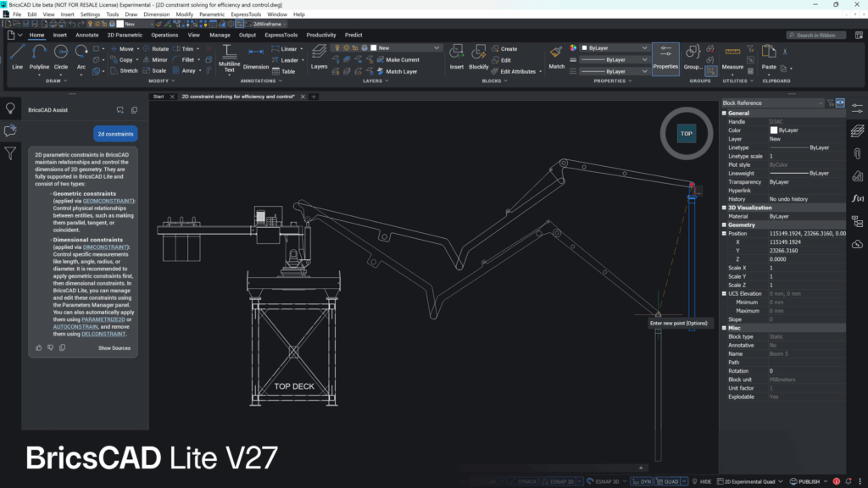Open the DIMCONSTRAINT command link
This screenshot has height=488, width=868.
(105, 247)
